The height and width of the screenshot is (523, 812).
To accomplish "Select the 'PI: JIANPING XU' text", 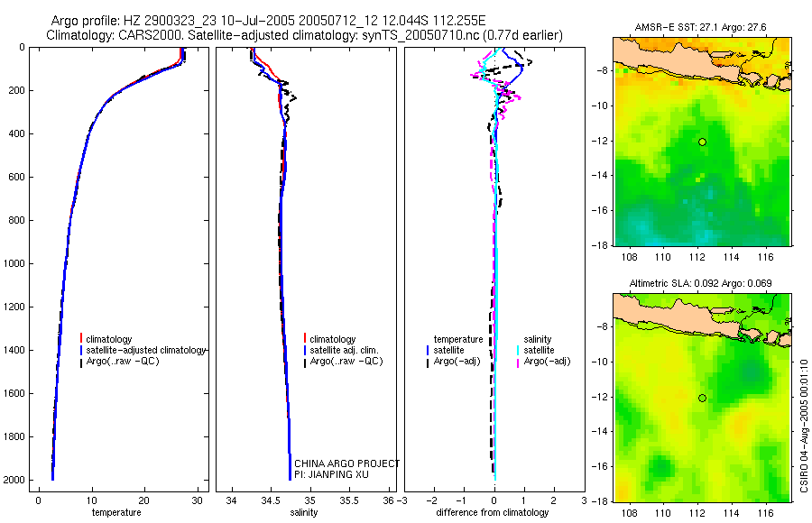I will pyautogui.click(x=331, y=474).
